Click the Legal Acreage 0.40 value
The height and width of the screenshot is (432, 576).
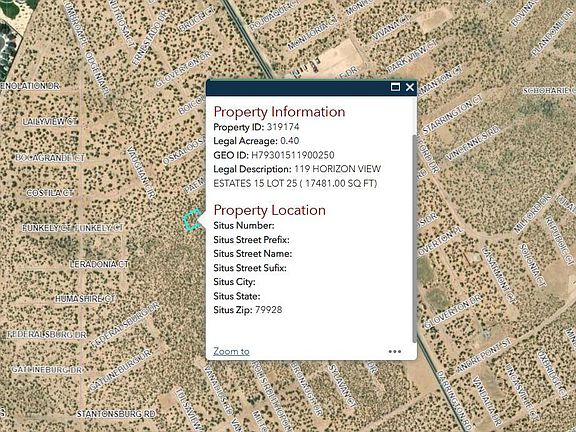point(289,141)
